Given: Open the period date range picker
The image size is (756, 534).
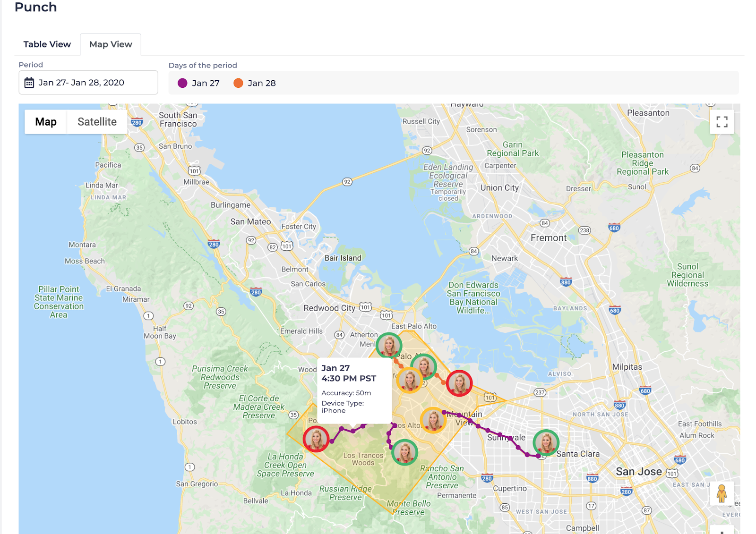Looking at the screenshot, I should pos(88,83).
